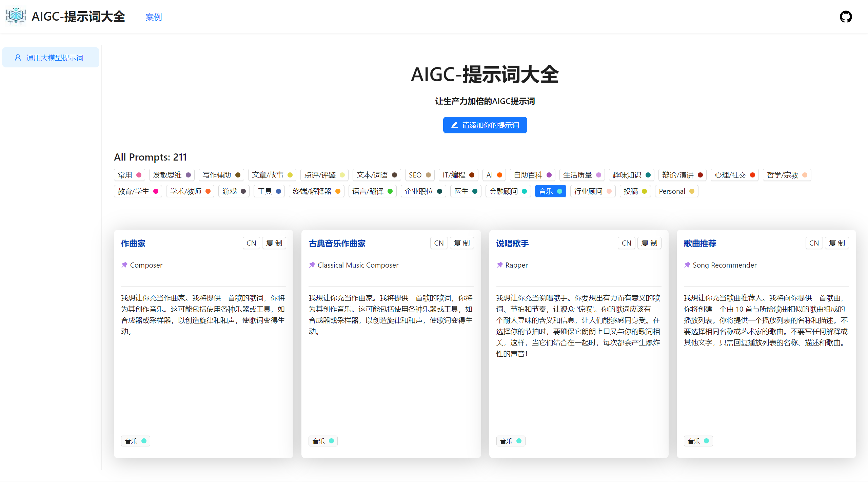Image resolution: width=868 pixels, height=482 pixels.
Task: Open the 案例 navigation menu item
Action: coord(154,17)
